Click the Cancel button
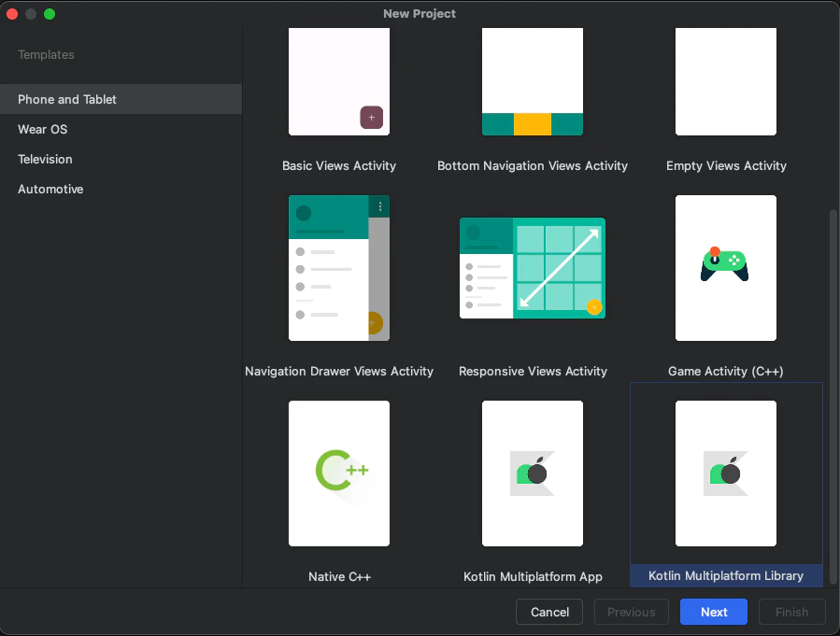840x636 pixels. click(549, 612)
